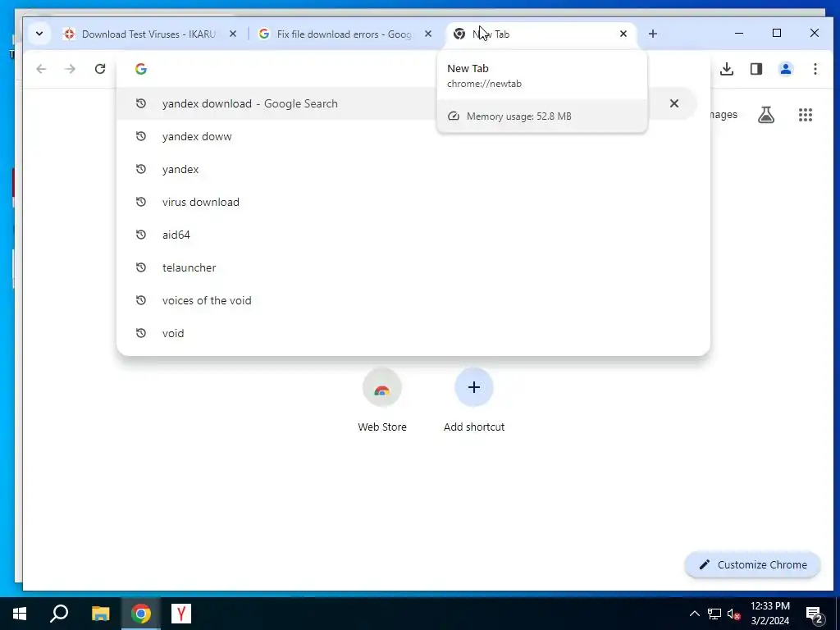Reload the page
Viewport: 840px width, 630px height.
(x=99, y=69)
